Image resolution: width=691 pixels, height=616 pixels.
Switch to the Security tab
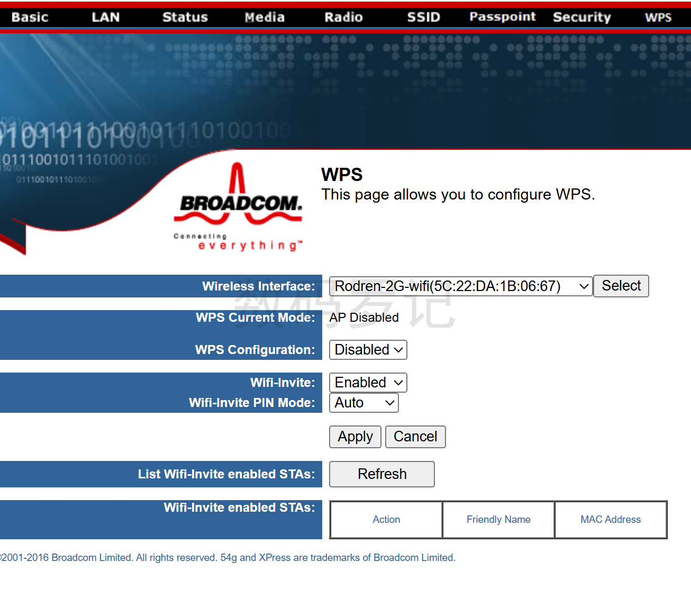(x=581, y=17)
